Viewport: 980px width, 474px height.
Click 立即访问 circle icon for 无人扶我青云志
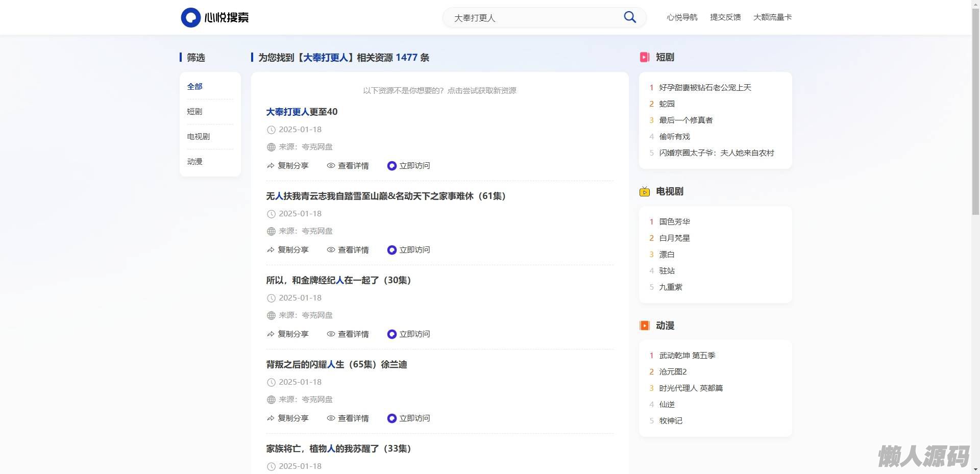tap(391, 250)
